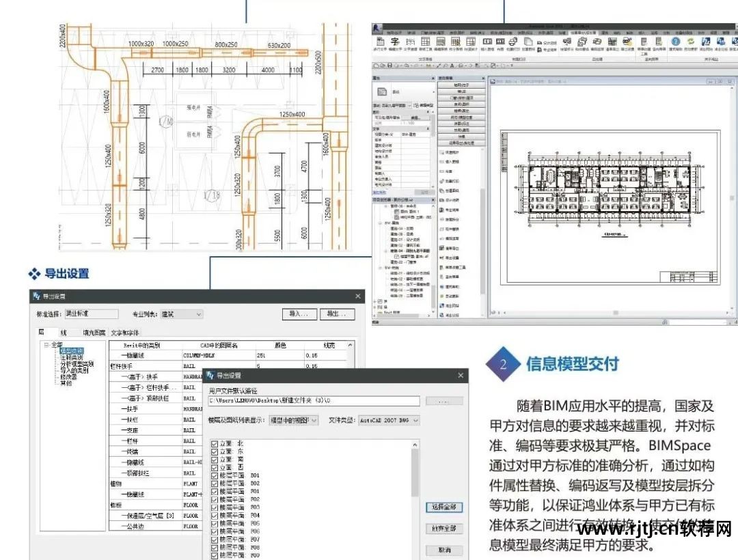Image resolution: width=738 pixels, height=560 pixels.
Task: Uncheck the 立面: 南 checkbox
Action: pos(215,460)
